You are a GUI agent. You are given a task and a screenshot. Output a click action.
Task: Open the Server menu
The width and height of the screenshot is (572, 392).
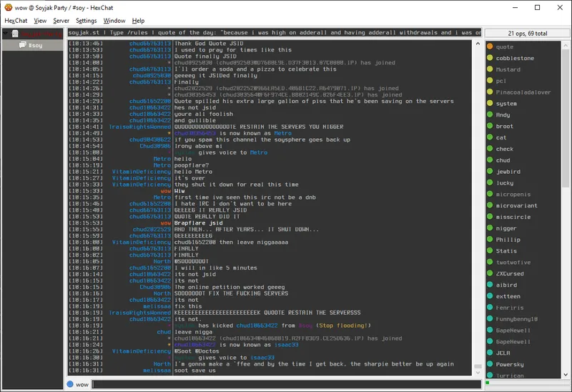(x=61, y=21)
